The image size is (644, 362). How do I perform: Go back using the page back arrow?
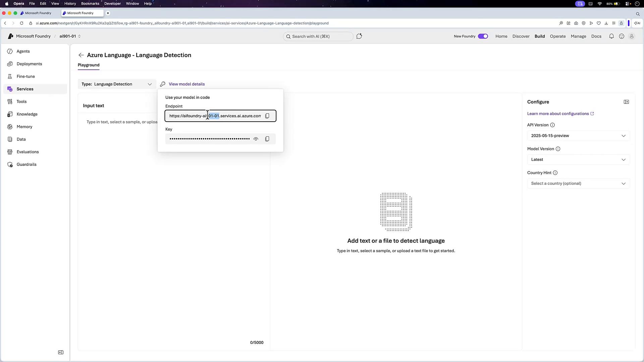click(x=81, y=55)
